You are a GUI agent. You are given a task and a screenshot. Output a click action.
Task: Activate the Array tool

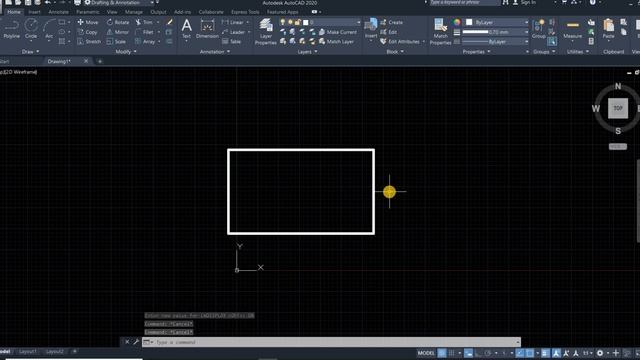(x=145, y=42)
